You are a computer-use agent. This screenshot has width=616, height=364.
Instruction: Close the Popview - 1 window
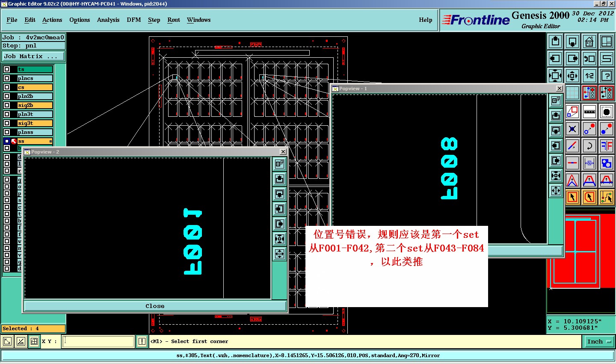[559, 89]
